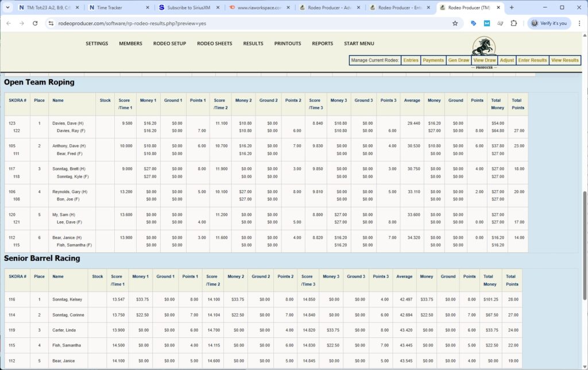The width and height of the screenshot is (588, 370).
Task: Click the Payments button
Action: tap(433, 60)
